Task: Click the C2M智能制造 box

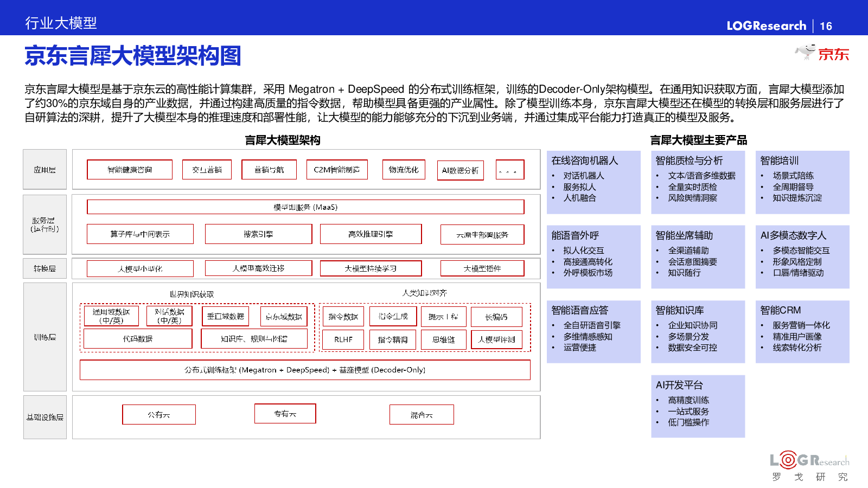Action: 337,170
